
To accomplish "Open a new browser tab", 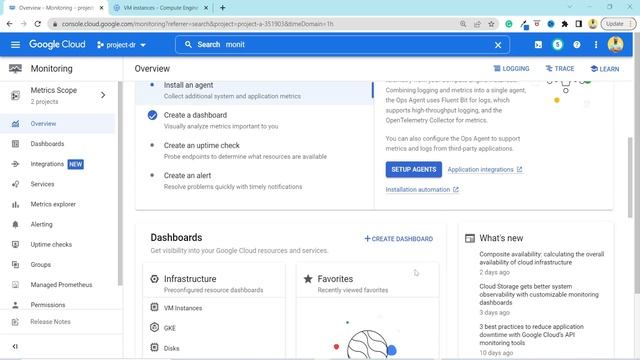I will tap(222, 8).
